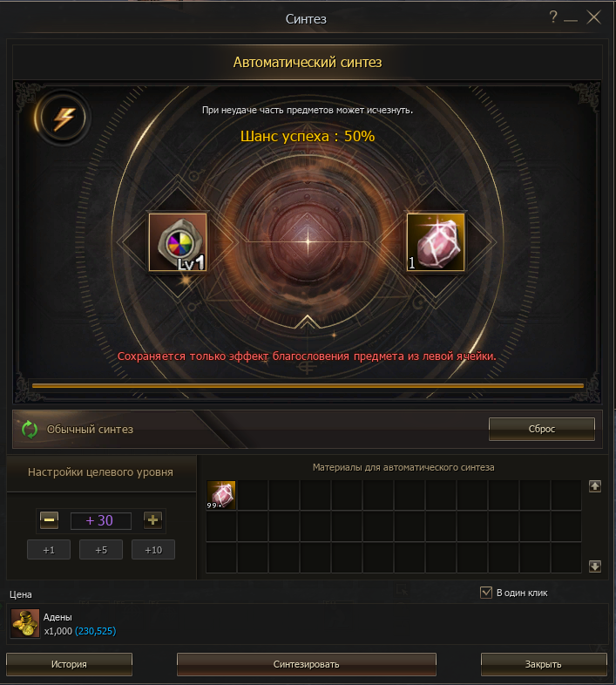Decrease target level with minus button
616x685 pixels.
[50, 520]
